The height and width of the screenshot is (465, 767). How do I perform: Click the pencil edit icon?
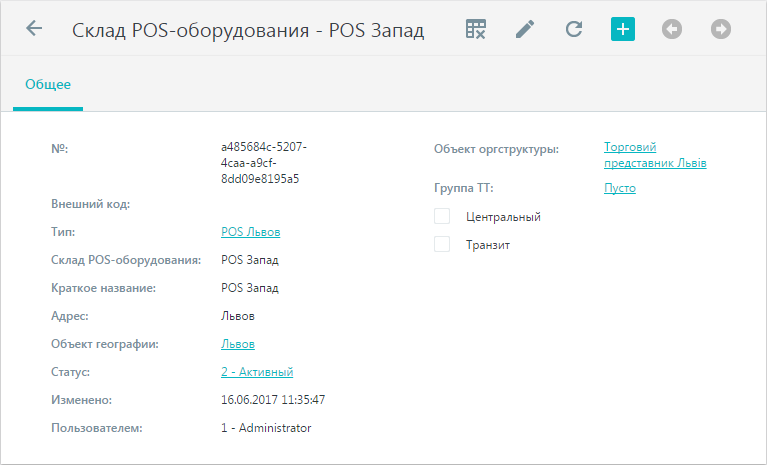[525, 29]
